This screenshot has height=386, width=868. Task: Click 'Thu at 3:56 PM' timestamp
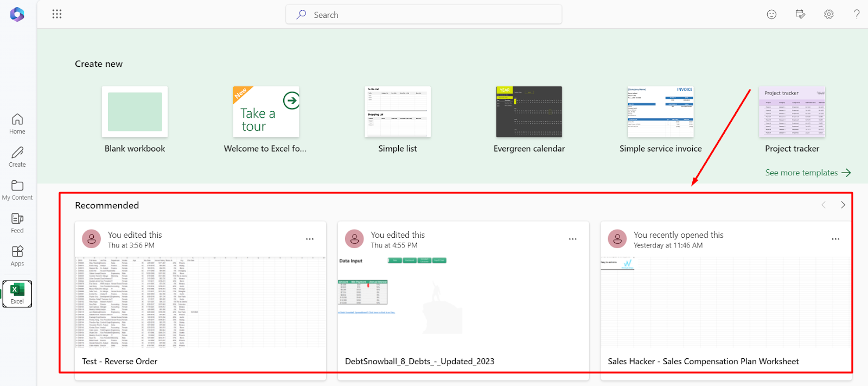(x=131, y=245)
